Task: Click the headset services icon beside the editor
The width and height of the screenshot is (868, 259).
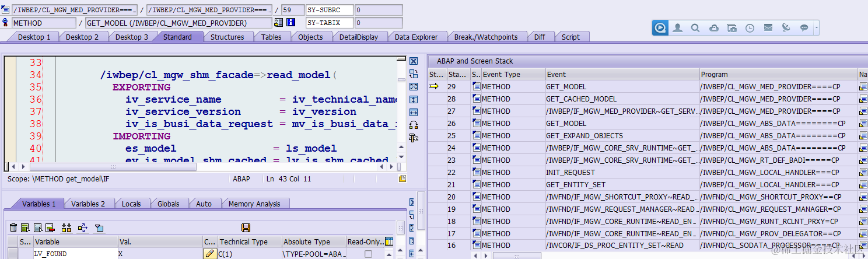Action: [x=414, y=125]
